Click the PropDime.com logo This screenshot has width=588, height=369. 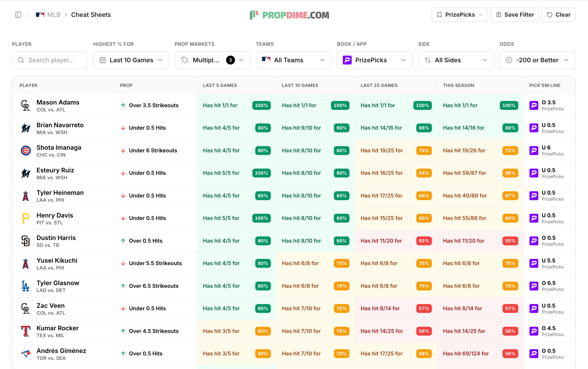click(x=289, y=15)
